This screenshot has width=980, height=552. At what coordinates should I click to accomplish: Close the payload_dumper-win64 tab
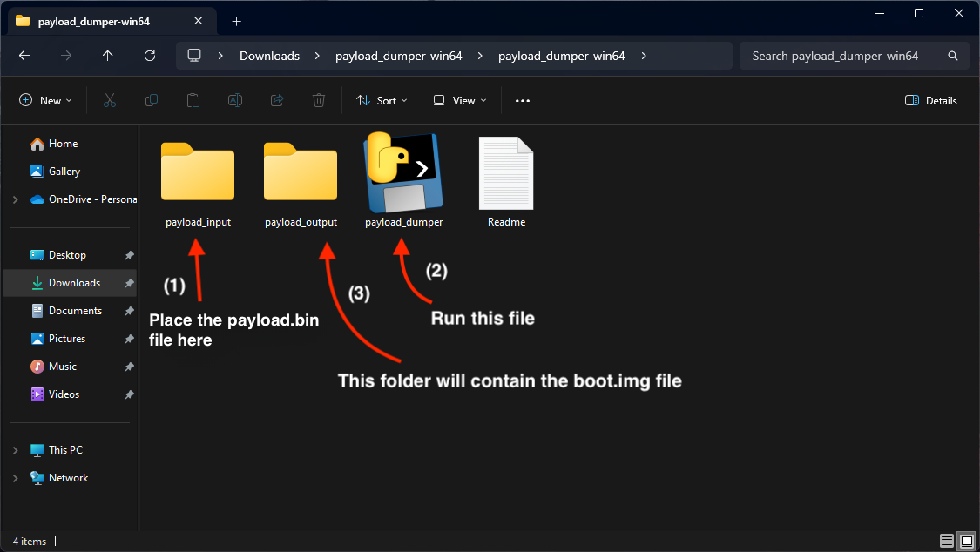pos(198,21)
